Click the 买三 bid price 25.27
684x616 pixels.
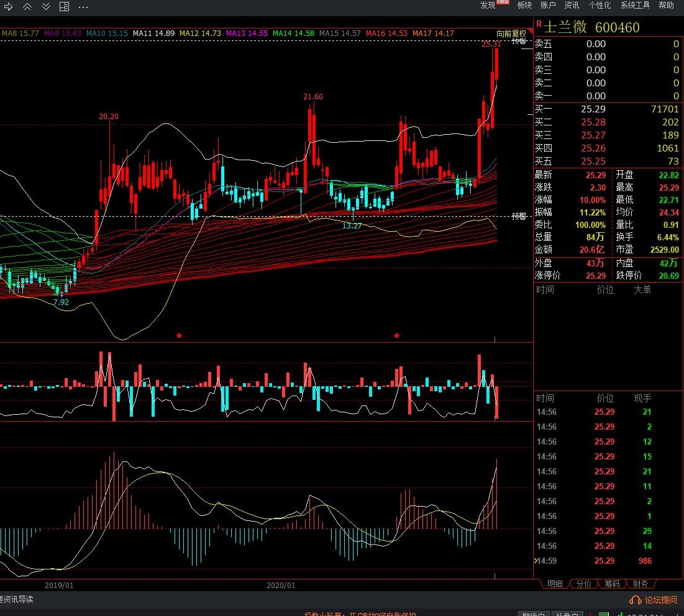[x=593, y=135]
